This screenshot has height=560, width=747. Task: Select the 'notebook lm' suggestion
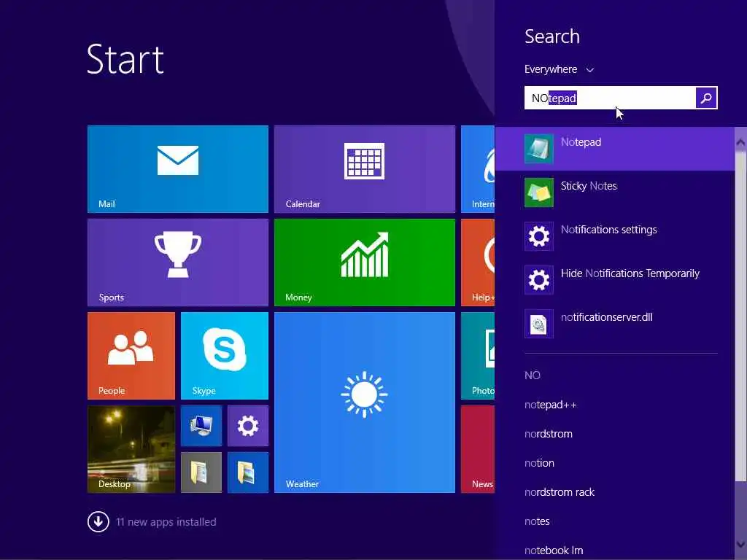click(554, 551)
